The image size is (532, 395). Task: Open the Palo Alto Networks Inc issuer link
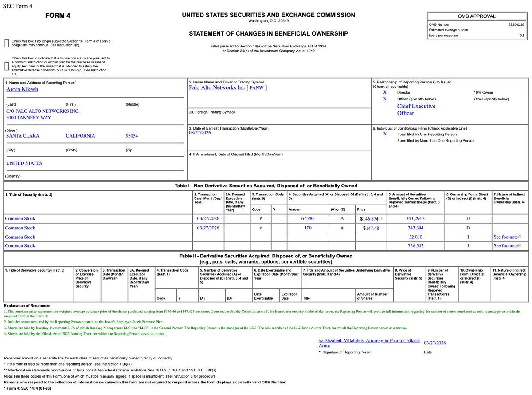pos(217,87)
